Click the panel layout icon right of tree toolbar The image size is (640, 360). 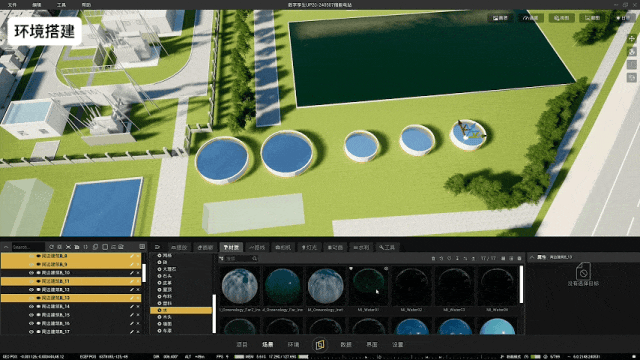[x=142, y=247]
